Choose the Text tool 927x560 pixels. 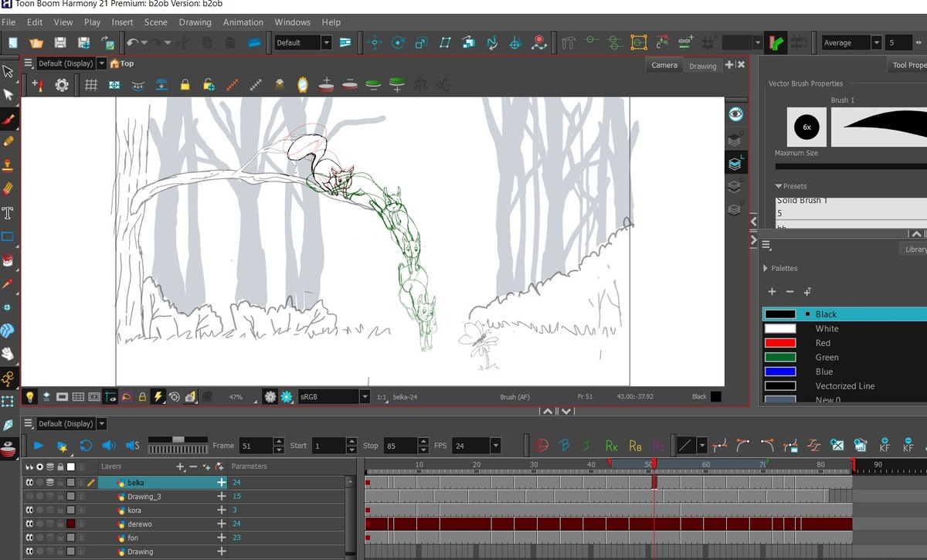tap(8, 213)
